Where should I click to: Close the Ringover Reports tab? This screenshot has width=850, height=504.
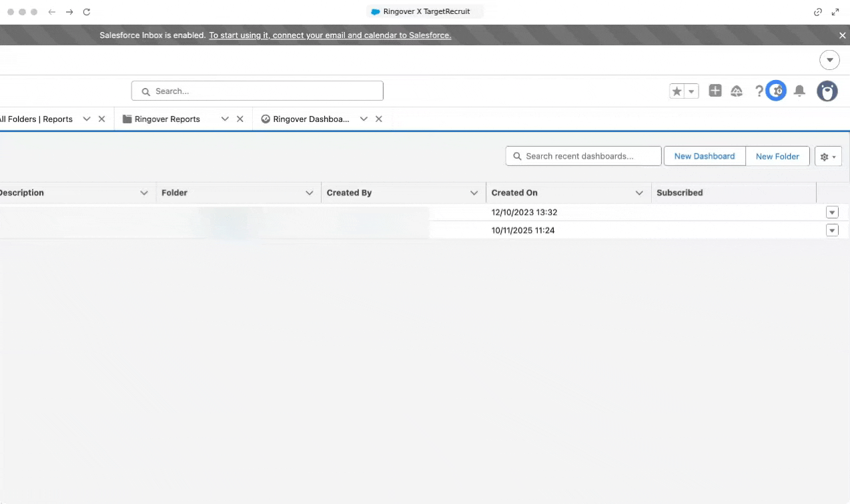click(240, 119)
